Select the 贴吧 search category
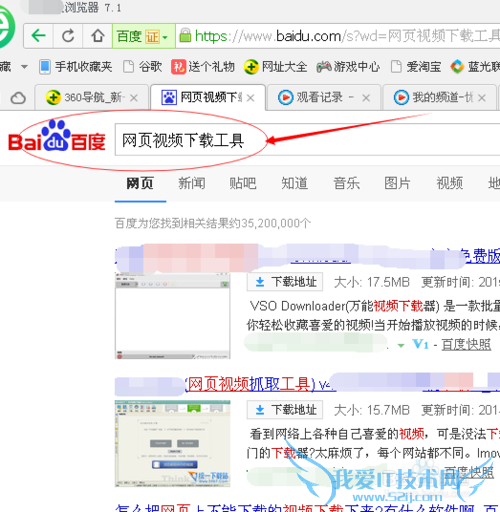The width and height of the screenshot is (500, 512). click(x=243, y=183)
